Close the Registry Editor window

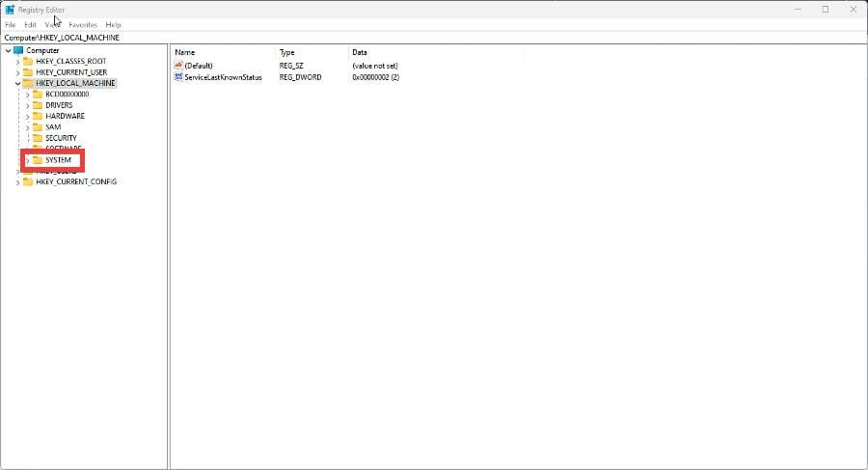pos(854,10)
